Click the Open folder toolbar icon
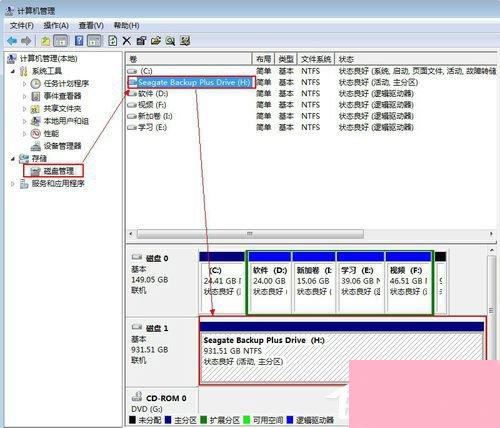 point(156,41)
